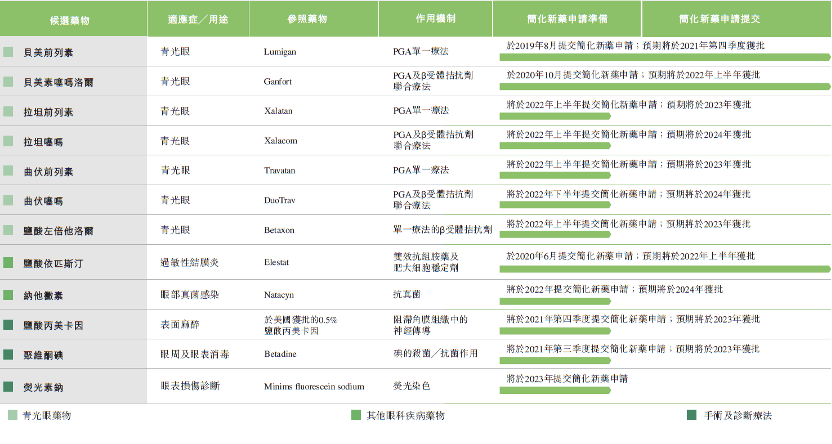
Task: Click reference drug Betadine
Action: [280, 354]
